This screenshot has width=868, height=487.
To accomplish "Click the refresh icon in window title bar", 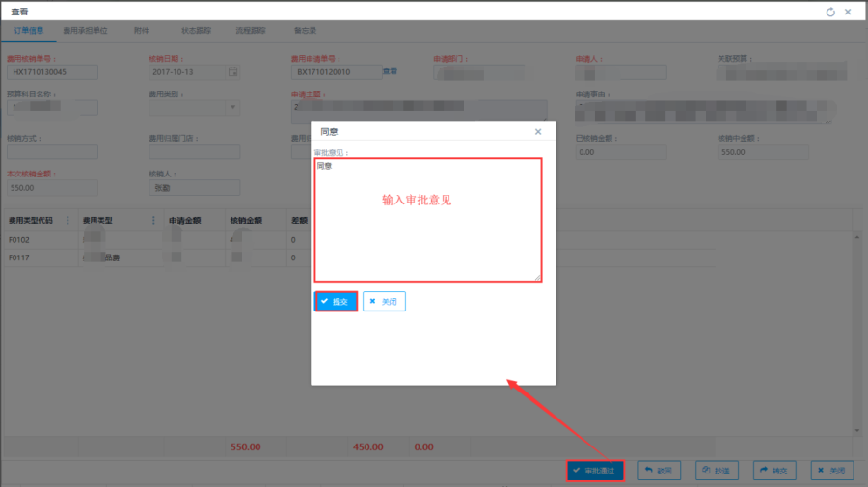I will [830, 12].
